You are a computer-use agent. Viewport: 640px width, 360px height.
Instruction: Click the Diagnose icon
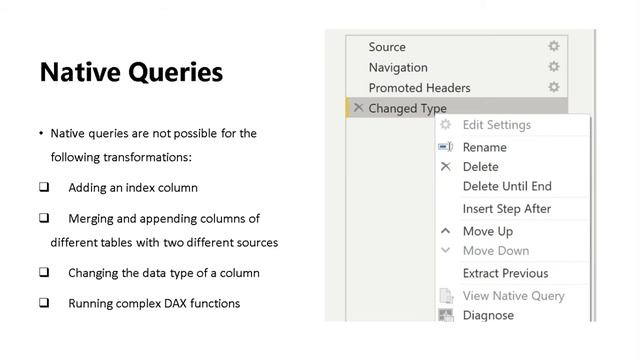[446, 315]
